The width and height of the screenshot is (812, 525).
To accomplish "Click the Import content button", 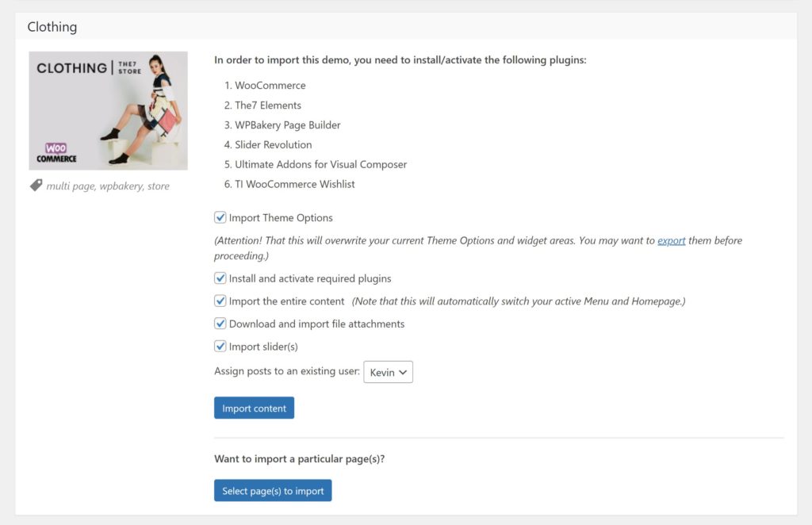I will (x=254, y=408).
